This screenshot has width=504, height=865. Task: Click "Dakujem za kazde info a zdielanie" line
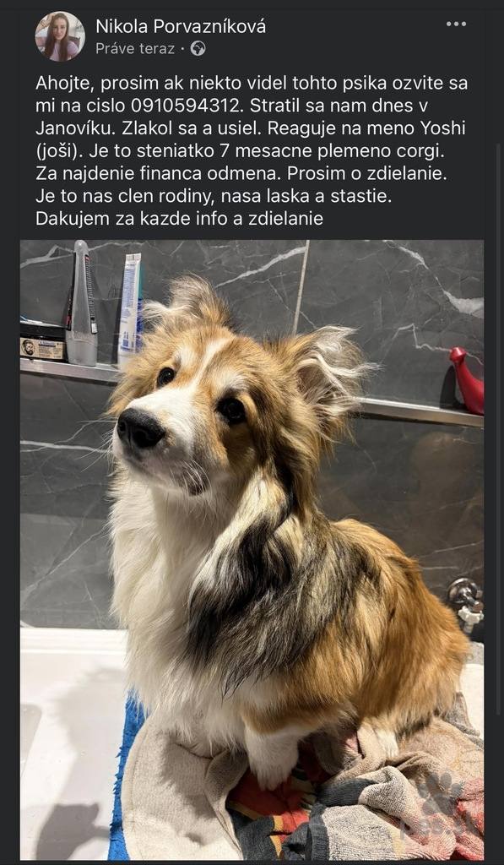pos(179,219)
